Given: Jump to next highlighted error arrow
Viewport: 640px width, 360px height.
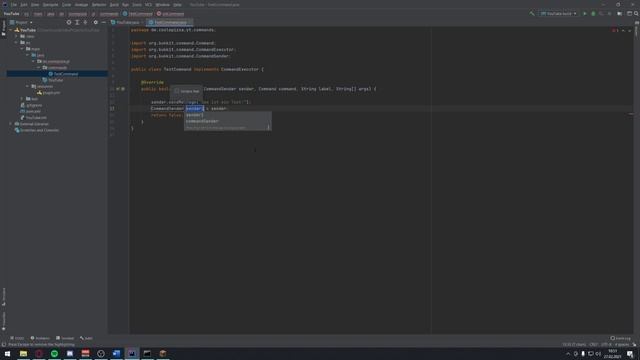Looking at the screenshot, I should point(629,30).
